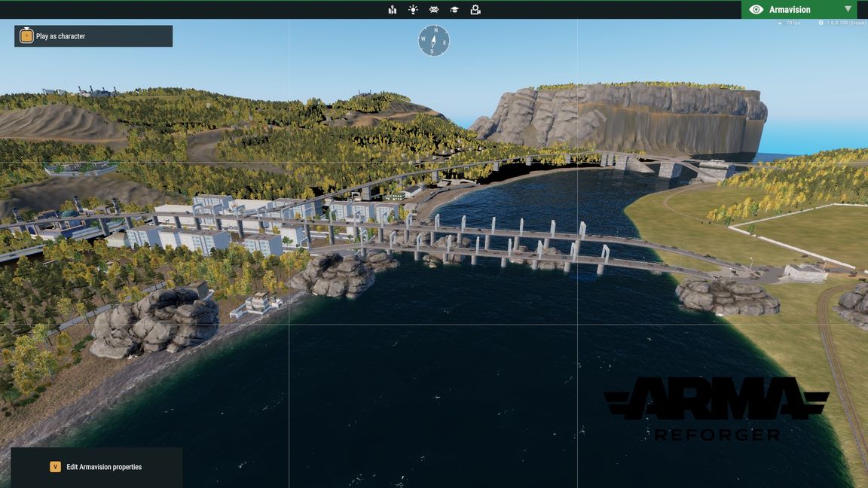
Task: Click the map locations icon in top toolbar
Action: pos(393,10)
